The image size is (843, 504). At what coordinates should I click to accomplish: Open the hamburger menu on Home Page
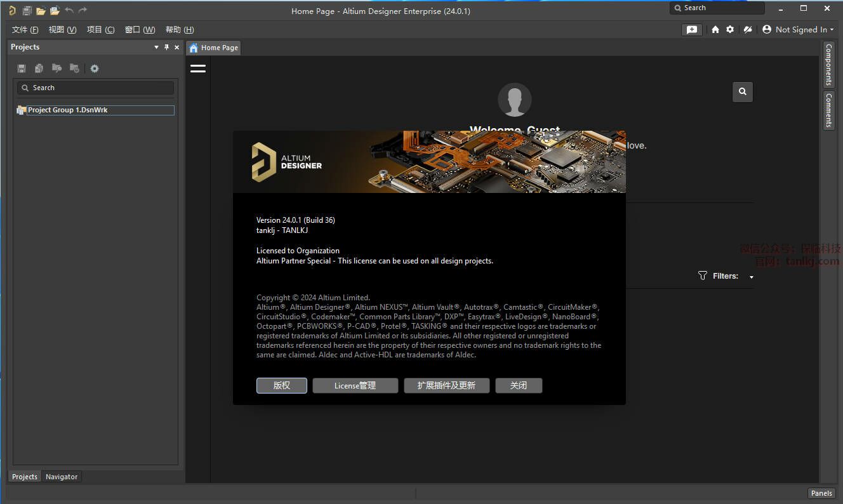click(x=198, y=69)
